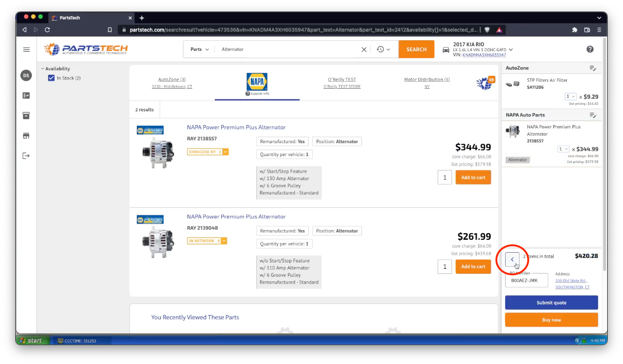This screenshot has height=364, width=623.
Task: Clear the Alternator search text with X
Action: tap(364, 49)
